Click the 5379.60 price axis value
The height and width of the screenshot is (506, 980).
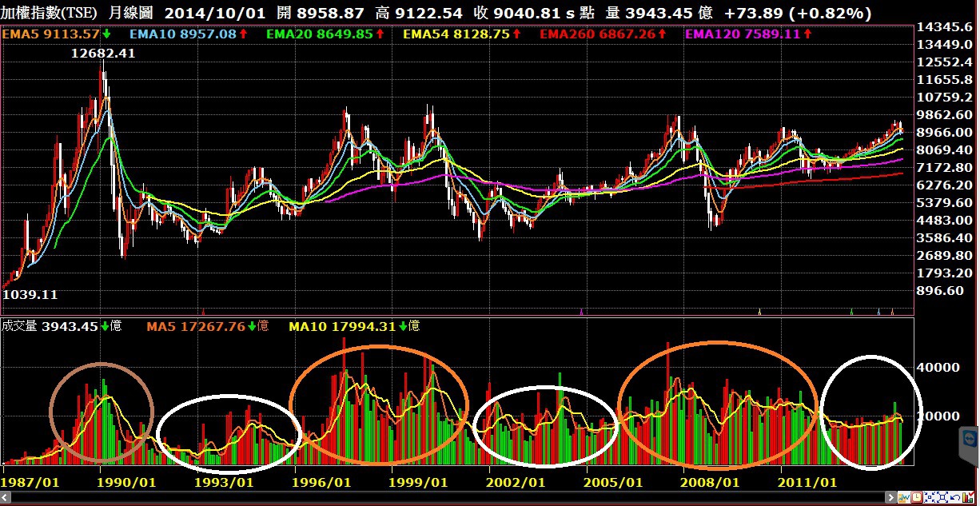tap(944, 203)
